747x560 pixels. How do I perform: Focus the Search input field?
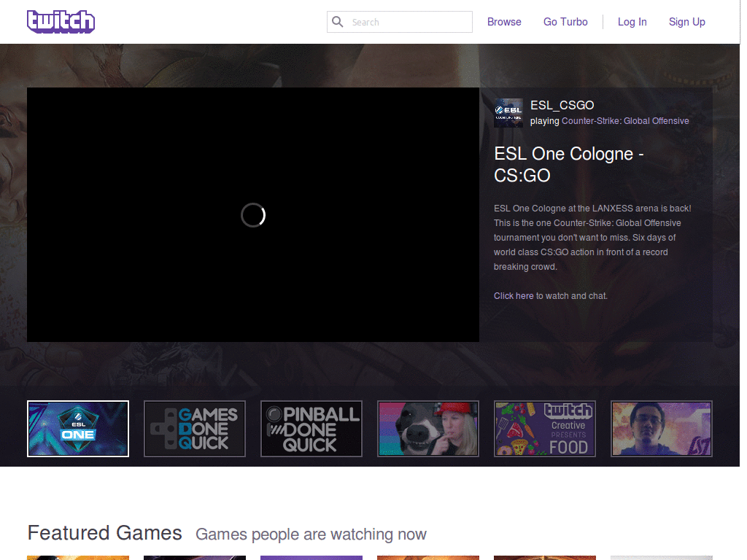coord(399,22)
